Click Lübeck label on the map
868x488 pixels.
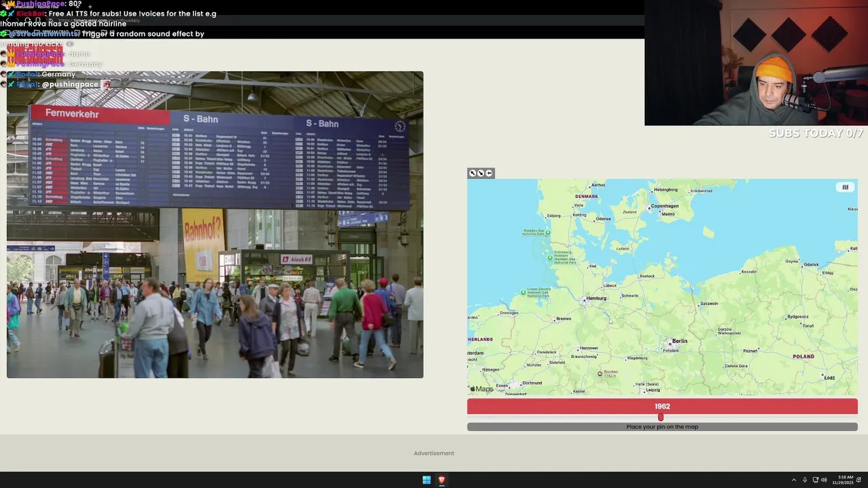(610, 285)
